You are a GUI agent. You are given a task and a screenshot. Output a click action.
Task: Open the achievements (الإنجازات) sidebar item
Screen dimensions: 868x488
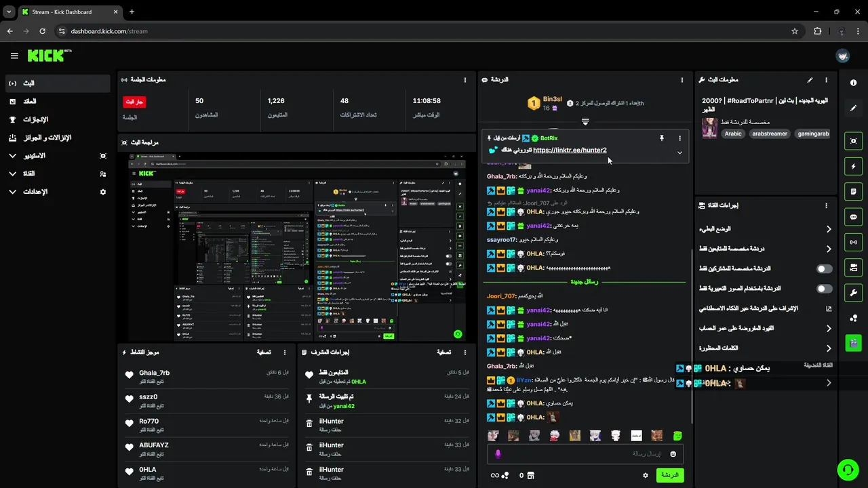tap(57, 119)
